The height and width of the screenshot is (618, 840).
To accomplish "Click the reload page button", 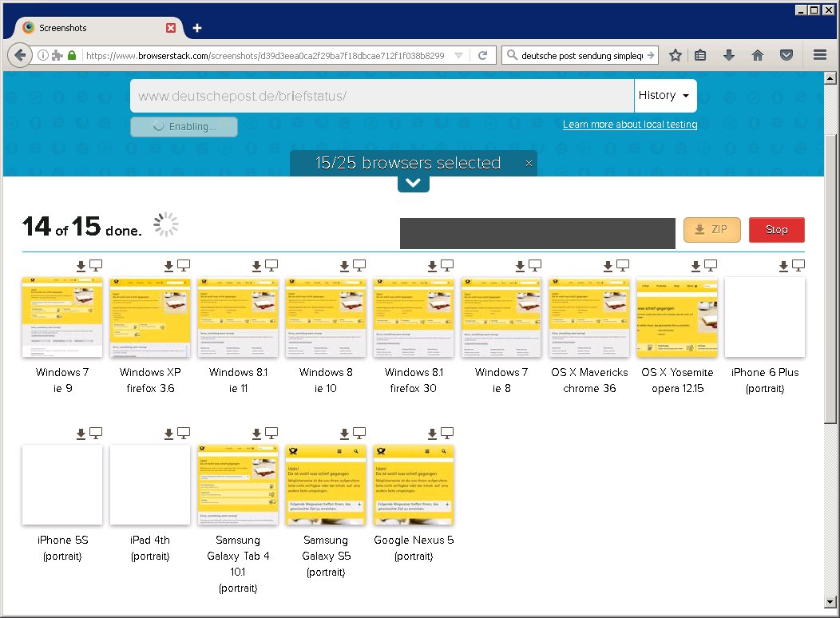I will [x=482, y=55].
